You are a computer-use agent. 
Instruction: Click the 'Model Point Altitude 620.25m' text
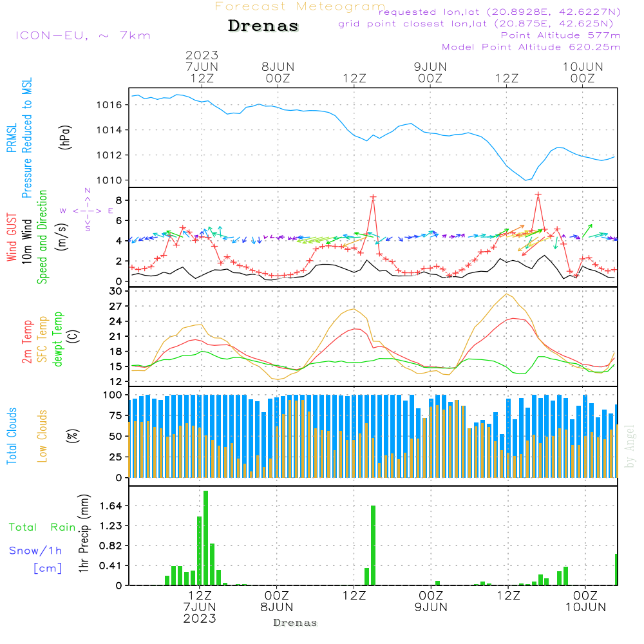pos(531,47)
